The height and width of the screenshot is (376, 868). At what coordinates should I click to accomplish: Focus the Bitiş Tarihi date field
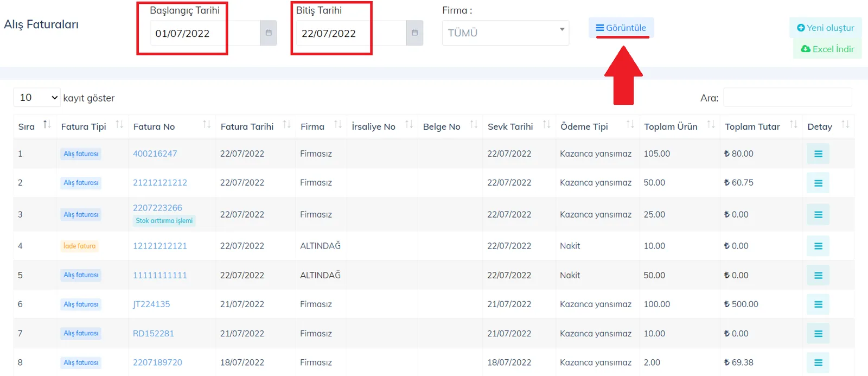point(351,33)
